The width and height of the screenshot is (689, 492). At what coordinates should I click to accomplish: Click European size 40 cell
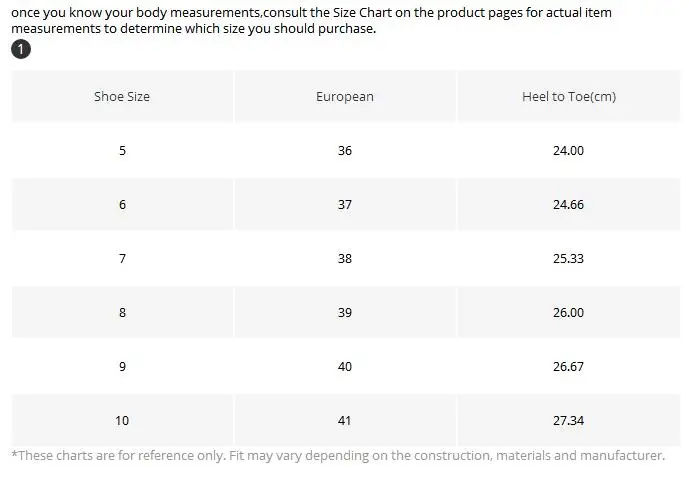click(x=345, y=366)
